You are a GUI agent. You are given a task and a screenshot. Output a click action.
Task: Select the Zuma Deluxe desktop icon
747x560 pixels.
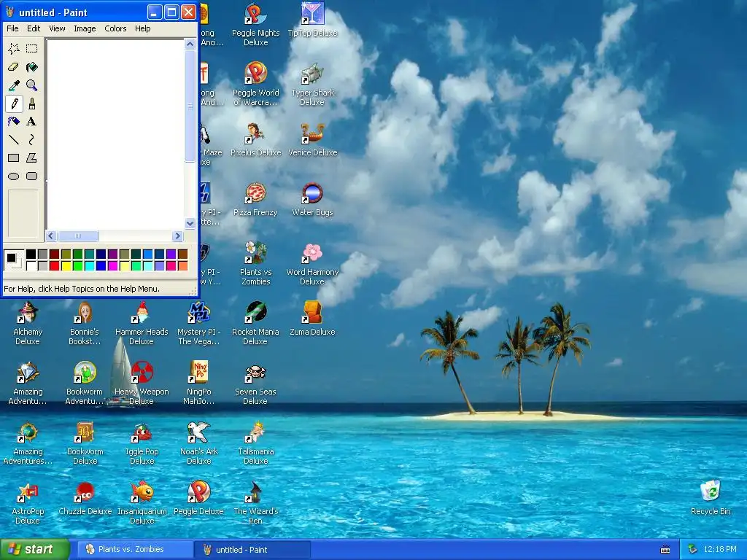312,319
